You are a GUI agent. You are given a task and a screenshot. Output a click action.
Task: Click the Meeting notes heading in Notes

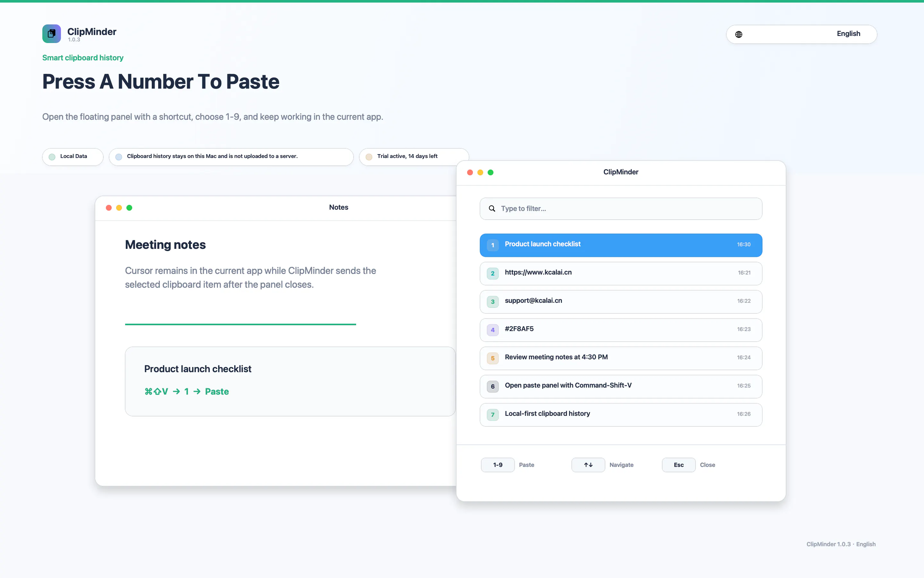[x=165, y=245]
